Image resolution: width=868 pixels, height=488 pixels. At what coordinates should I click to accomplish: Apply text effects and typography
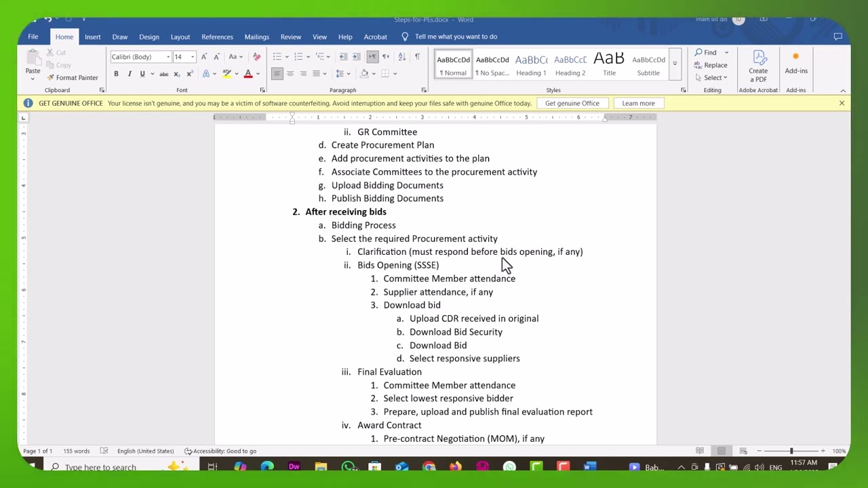click(206, 73)
